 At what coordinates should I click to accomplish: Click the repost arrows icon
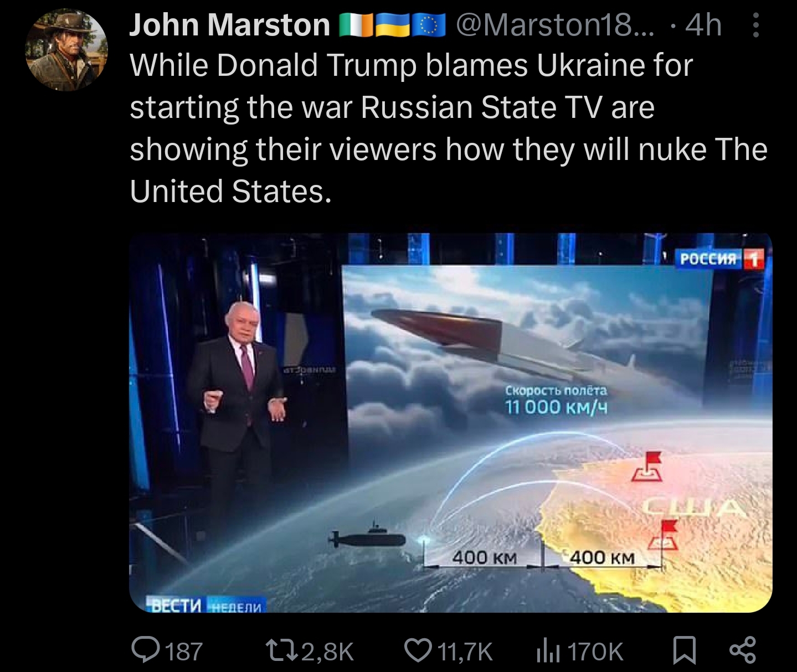click(282, 650)
